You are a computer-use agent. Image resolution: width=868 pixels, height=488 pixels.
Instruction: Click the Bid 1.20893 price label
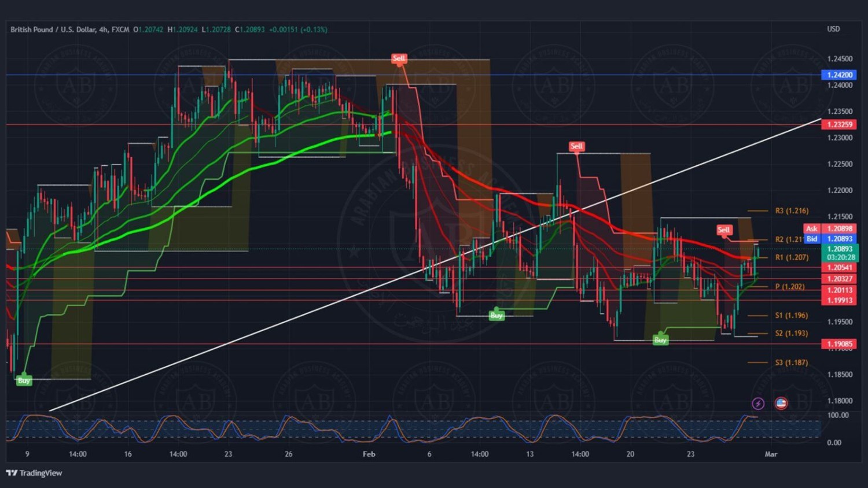(830, 239)
